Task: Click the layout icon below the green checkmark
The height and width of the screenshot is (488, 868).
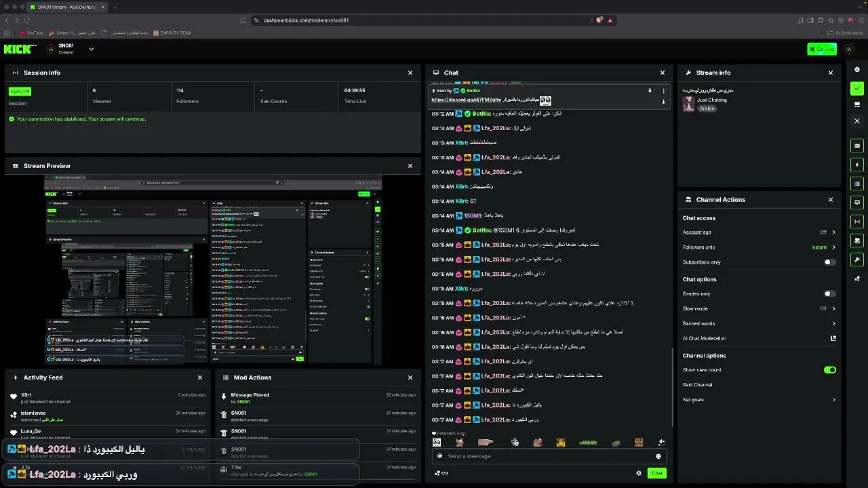Action: [857, 105]
